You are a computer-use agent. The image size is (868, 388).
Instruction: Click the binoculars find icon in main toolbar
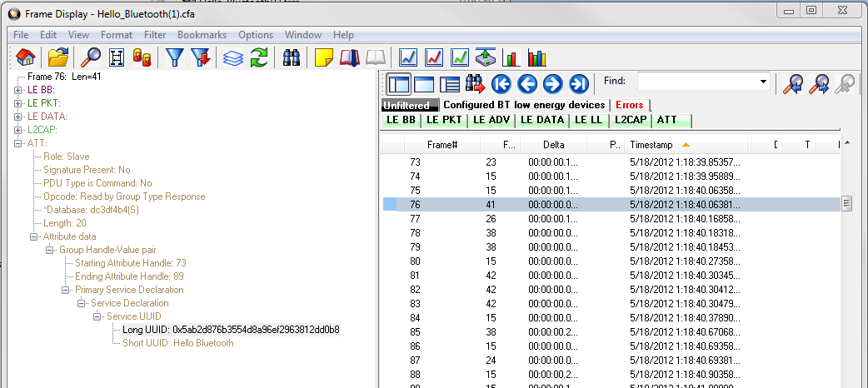click(x=292, y=57)
